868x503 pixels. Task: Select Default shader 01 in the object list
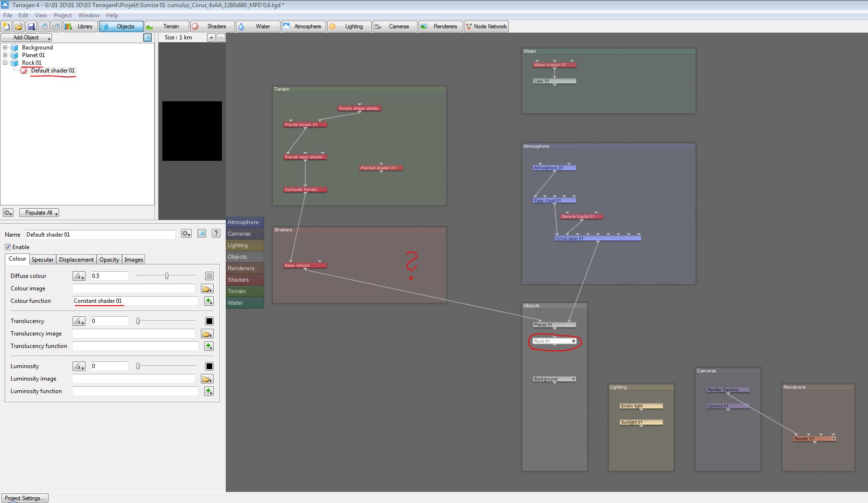pyautogui.click(x=53, y=71)
